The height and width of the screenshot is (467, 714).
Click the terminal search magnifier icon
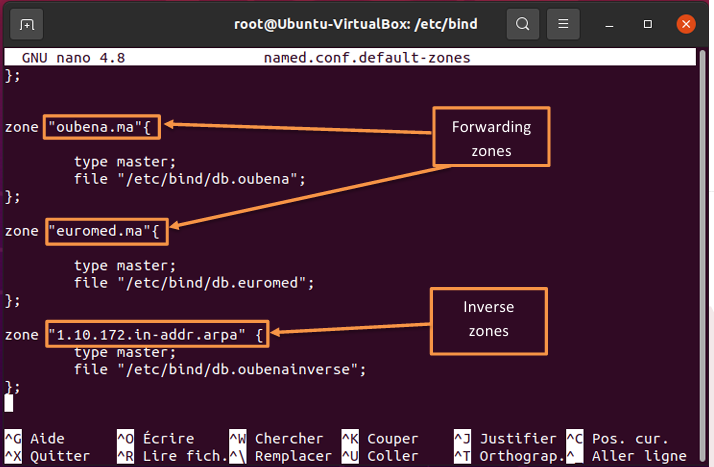tap(522, 23)
